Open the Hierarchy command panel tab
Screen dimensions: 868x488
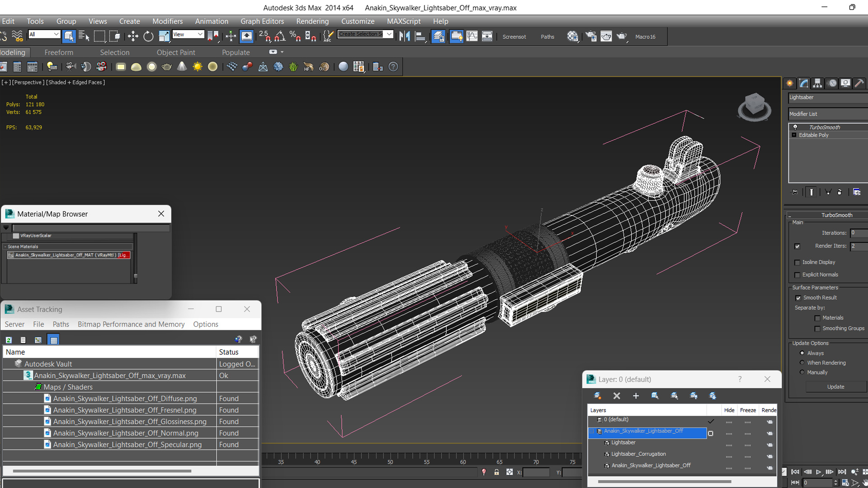click(817, 83)
